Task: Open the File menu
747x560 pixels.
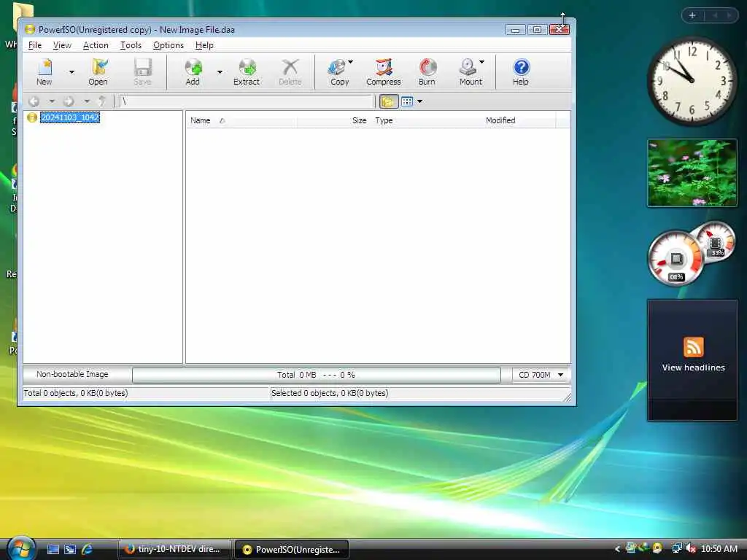Action: point(35,45)
